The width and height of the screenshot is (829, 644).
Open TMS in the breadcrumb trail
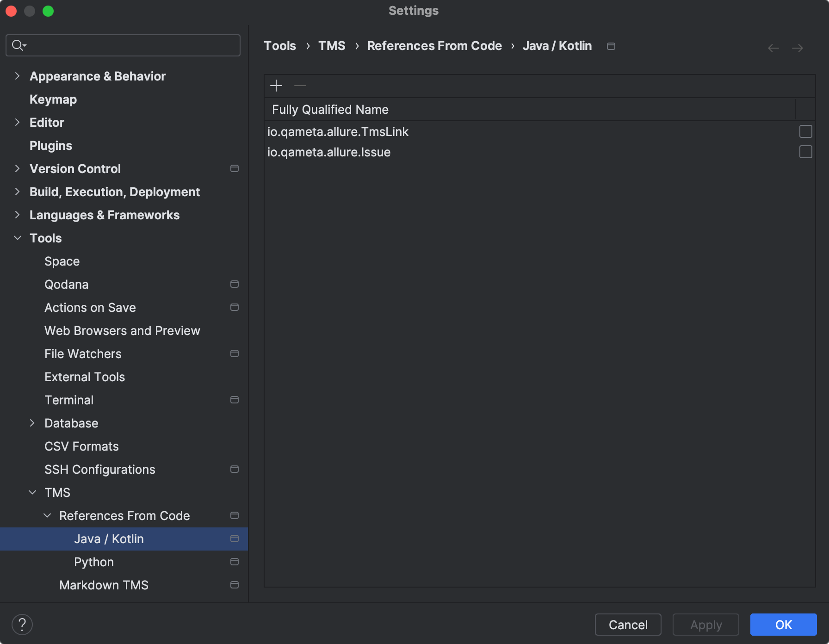[x=332, y=45]
